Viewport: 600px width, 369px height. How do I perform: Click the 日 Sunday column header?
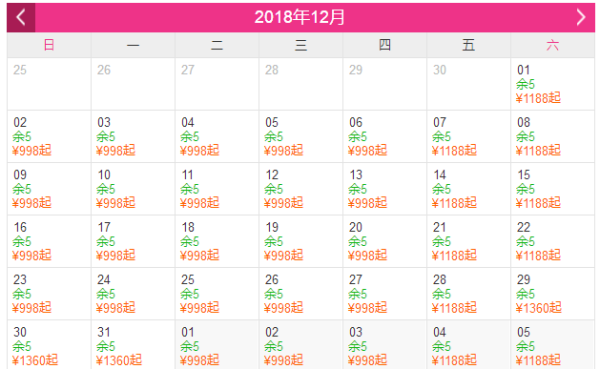click(49, 45)
